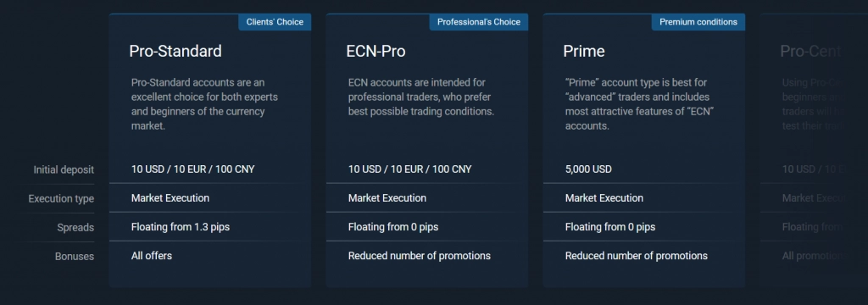868x305 pixels.
Task: Open the ECN-Pro account heading
Action: click(376, 51)
